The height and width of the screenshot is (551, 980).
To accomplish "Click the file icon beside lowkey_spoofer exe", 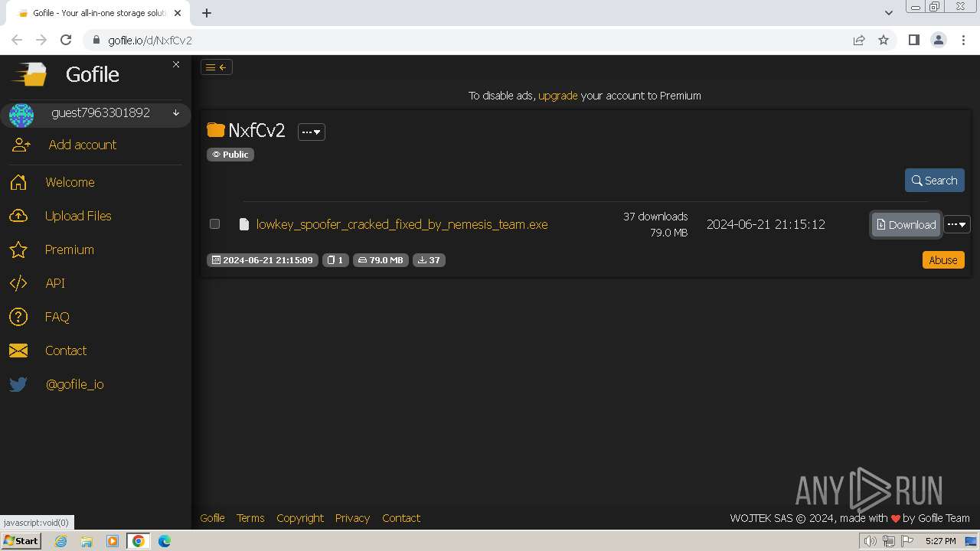I will click(x=244, y=224).
